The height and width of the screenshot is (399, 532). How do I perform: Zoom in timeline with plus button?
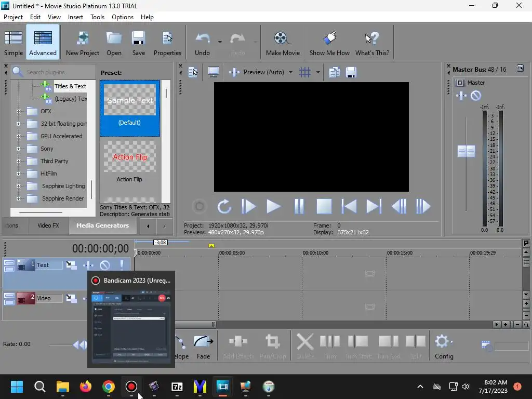pos(506,325)
